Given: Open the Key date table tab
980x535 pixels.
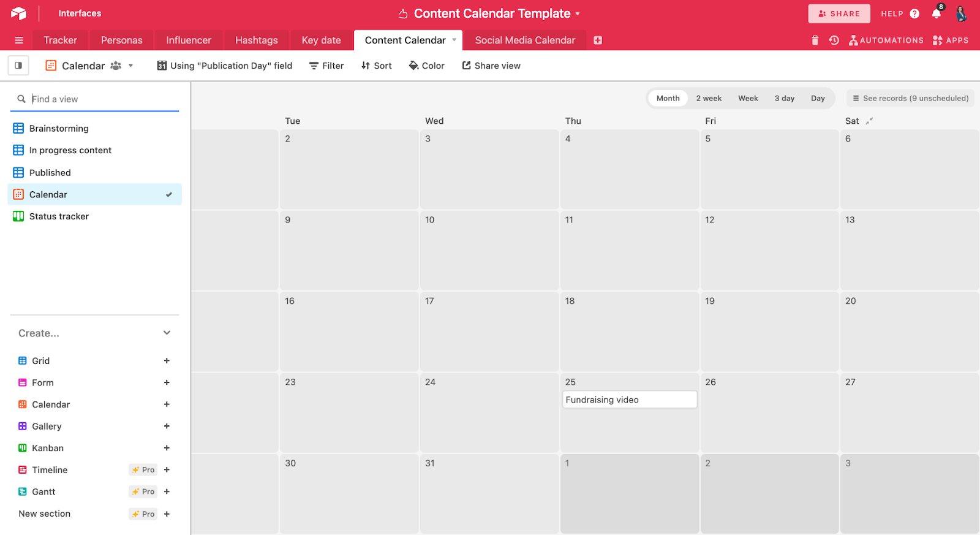Looking at the screenshot, I should (x=322, y=40).
